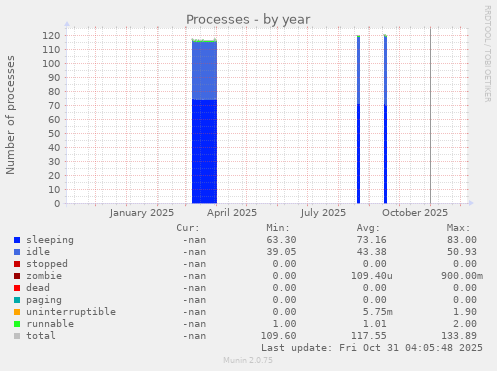Click zombie max value 900.00m
497x371 pixels.
[462, 276]
